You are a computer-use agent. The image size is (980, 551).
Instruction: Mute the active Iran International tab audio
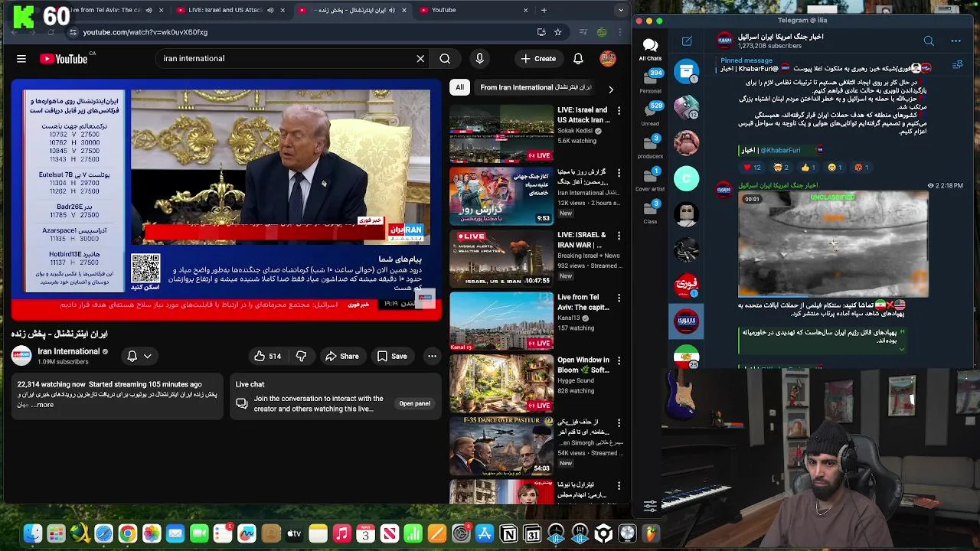click(x=392, y=10)
